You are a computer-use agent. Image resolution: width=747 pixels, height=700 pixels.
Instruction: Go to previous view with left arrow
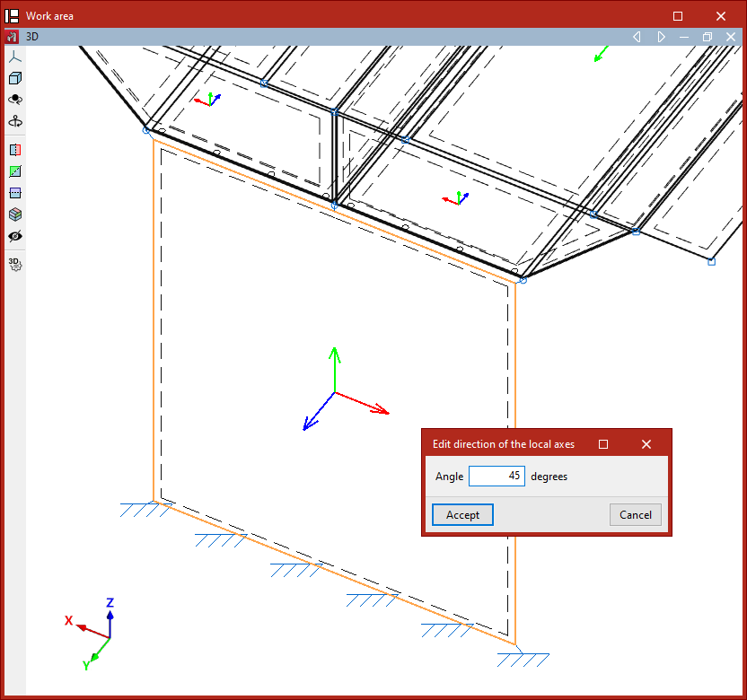coord(637,37)
